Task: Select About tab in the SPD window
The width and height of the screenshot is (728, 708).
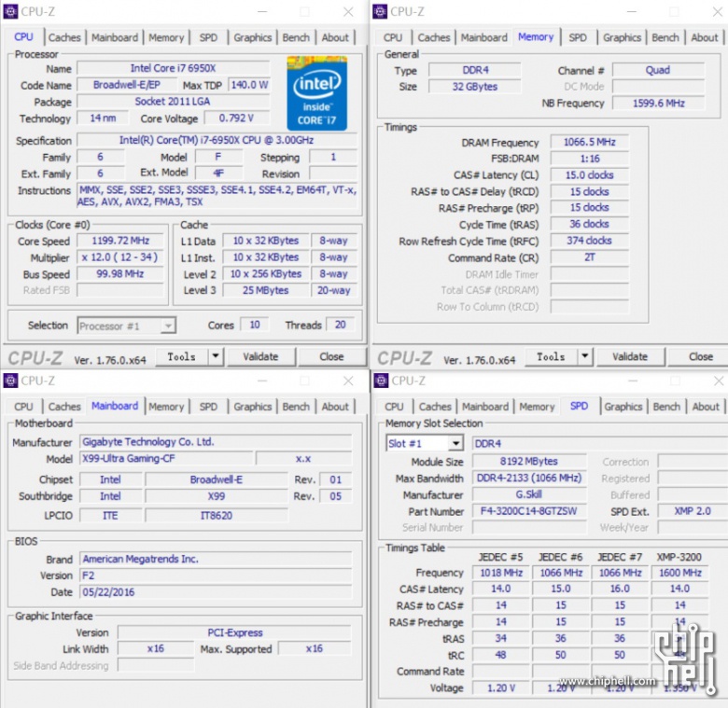Action: tap(706, 407)
